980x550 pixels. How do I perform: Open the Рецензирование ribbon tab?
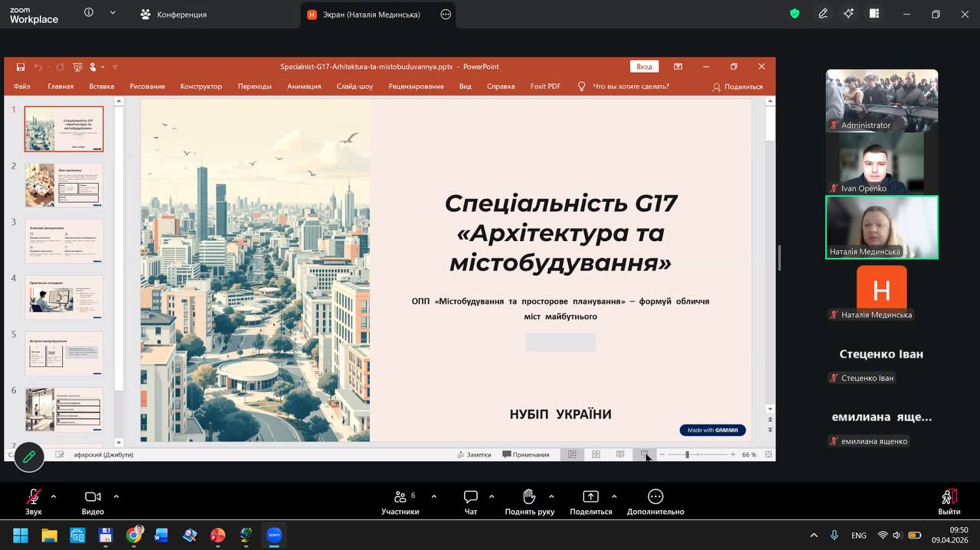pyautogui.click(x=416, y=86)
